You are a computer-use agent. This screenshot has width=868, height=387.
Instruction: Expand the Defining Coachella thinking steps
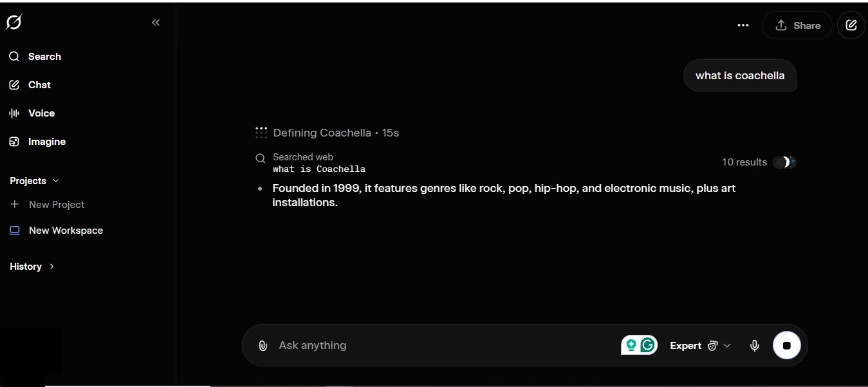tap(327, 133)
